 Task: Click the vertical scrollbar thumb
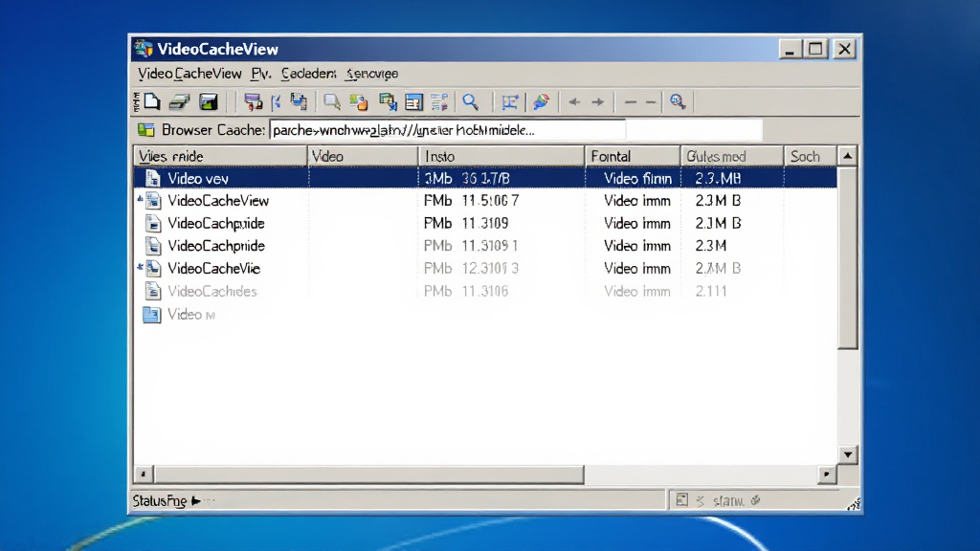[x=848, y=257]
